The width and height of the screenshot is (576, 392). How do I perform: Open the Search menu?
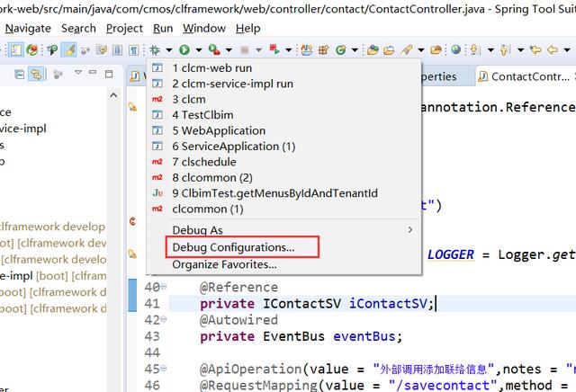point(78,28)
